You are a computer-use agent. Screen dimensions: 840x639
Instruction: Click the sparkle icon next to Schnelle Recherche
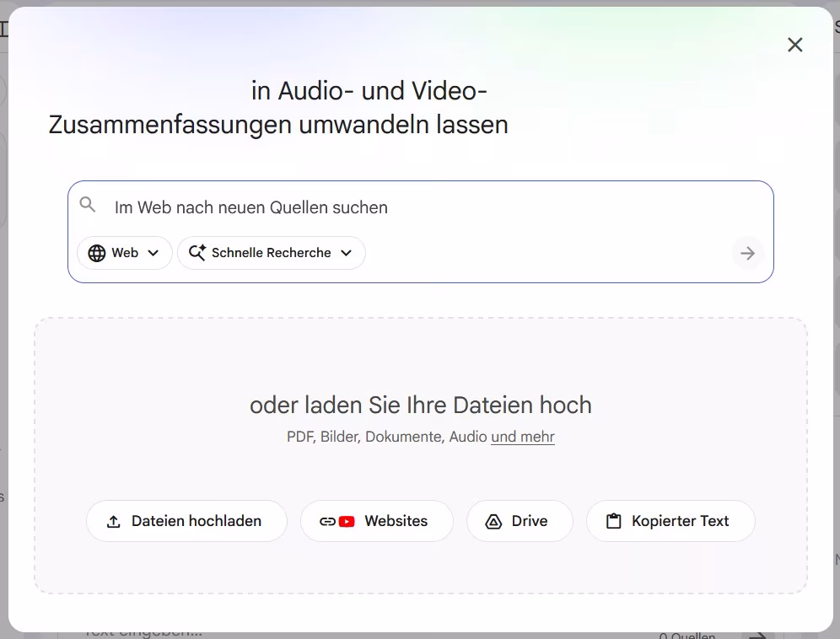[x=197, y=252]
